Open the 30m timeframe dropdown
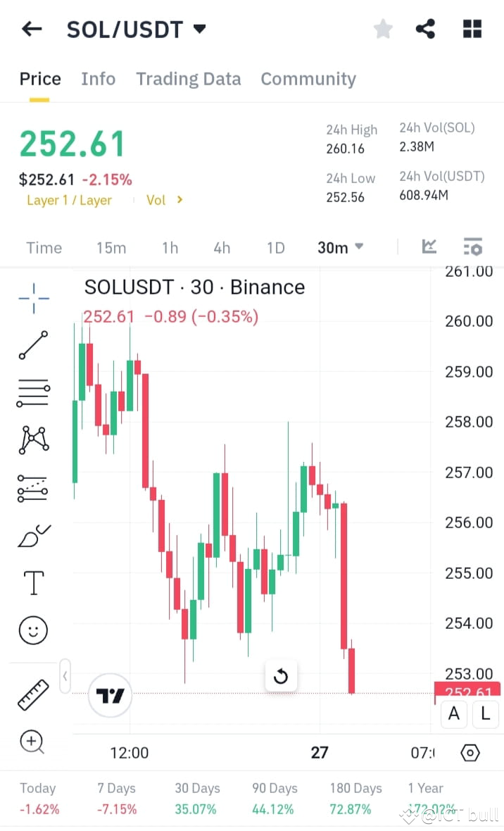This screenshot has width=504, height=831. 341,247
